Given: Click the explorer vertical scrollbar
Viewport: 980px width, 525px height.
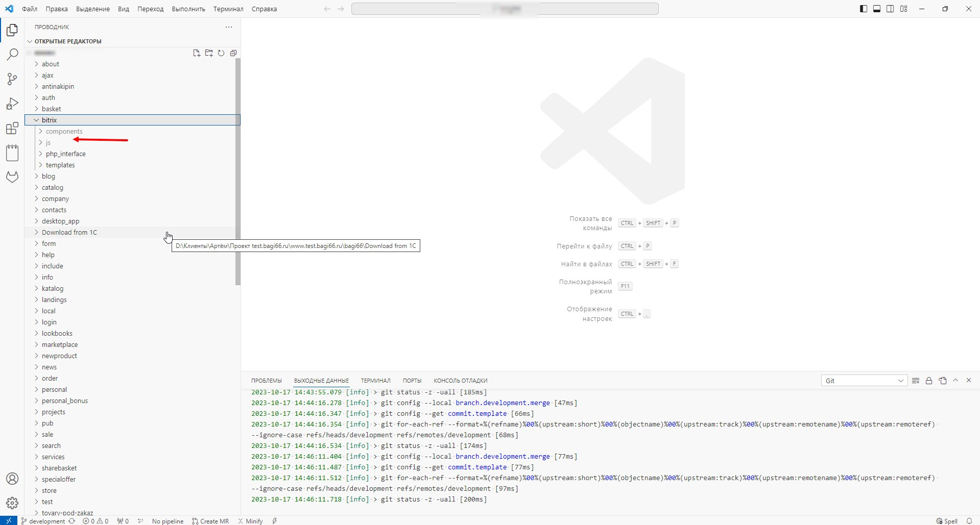Looking at the screenshot, I should coord(237,171).
